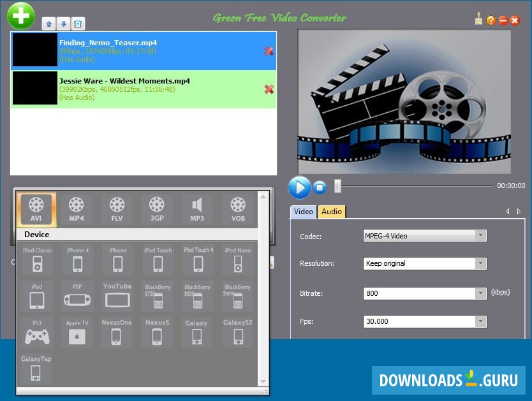
Task: Choose the BlackBerry 9000 preset
Action: 198,296
